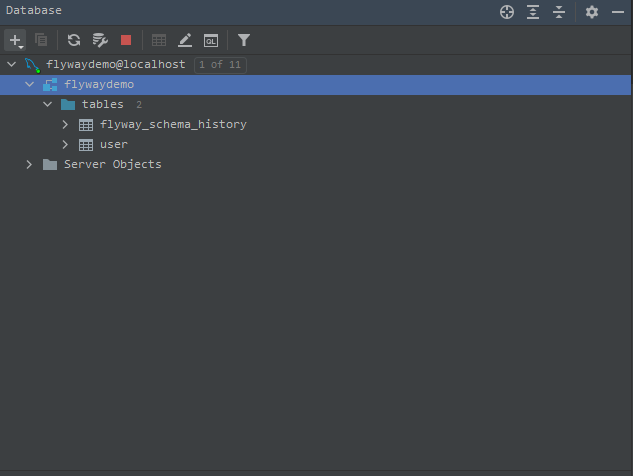Select the user table
This screenshot has height=476, width=633.
[x=114, y=145]
